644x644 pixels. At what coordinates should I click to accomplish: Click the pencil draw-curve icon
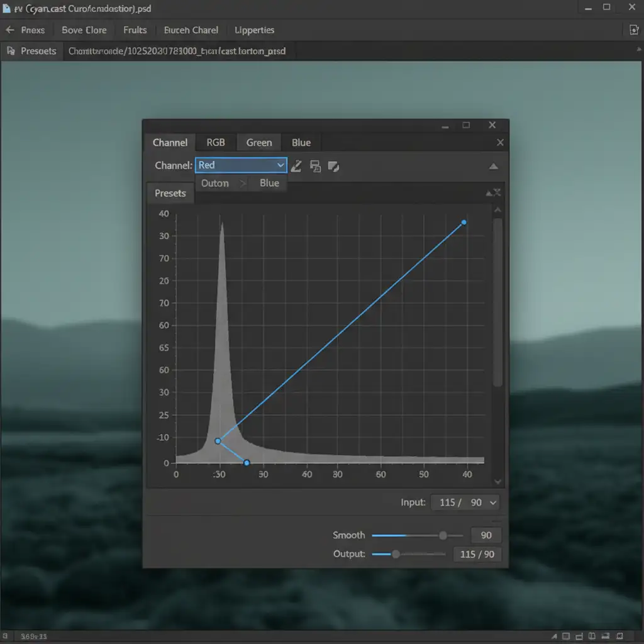click(296, 165)
